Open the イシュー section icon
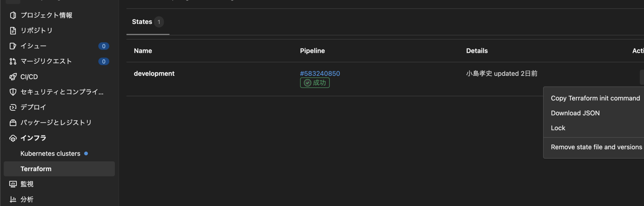 click(x=13, y=46)
